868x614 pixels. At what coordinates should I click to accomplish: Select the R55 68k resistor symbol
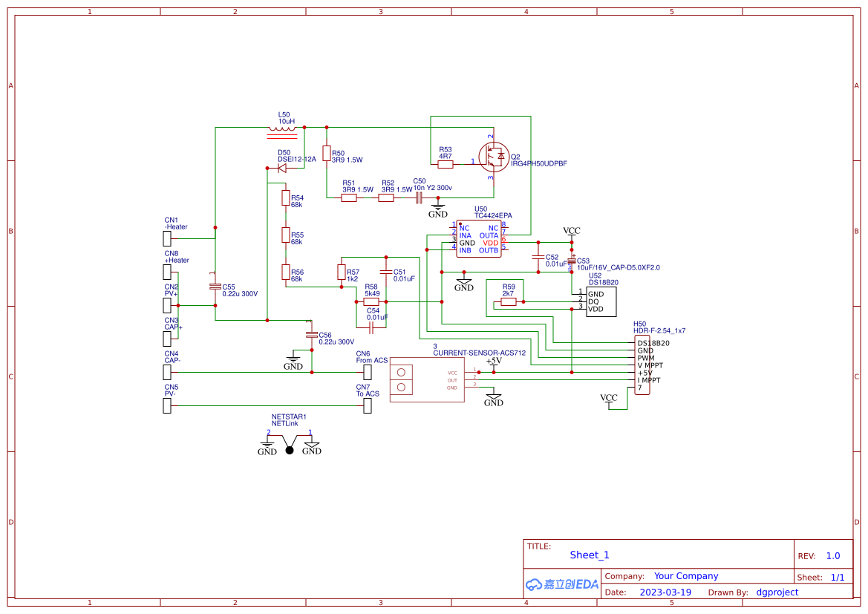(x=286, y=235)
